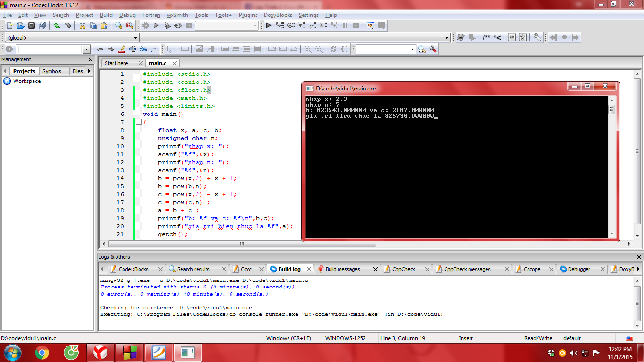Image resolution: width=644 pixels, height=362 pixels.
Task: Toggle the Match case (Aa) option
Action: (143, 49)
